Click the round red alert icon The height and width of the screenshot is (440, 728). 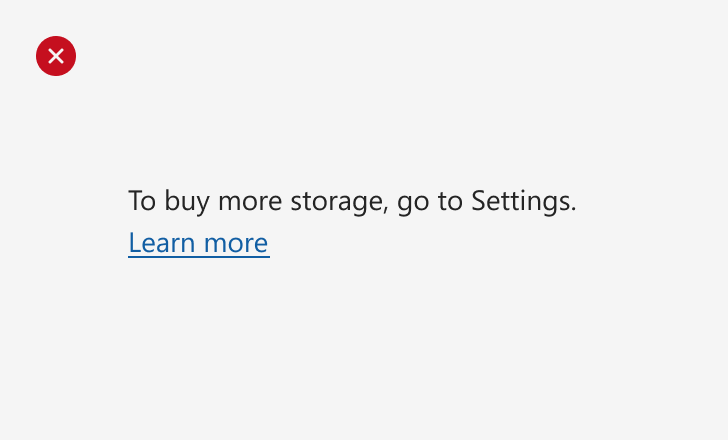pyautogui.click(x=56, y=56)
